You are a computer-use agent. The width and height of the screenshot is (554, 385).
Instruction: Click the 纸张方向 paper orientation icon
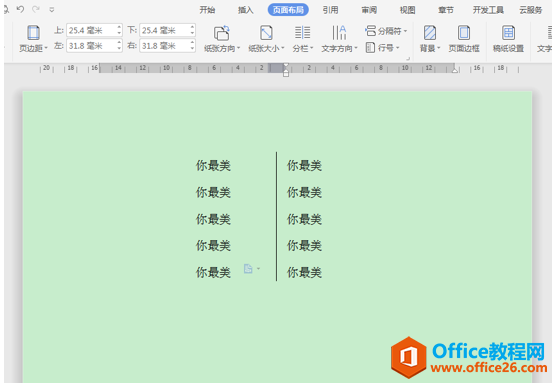tap(222, 33)
